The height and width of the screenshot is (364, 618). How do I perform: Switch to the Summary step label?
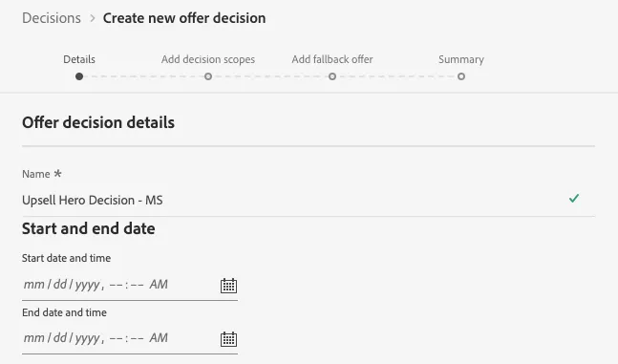461,59
